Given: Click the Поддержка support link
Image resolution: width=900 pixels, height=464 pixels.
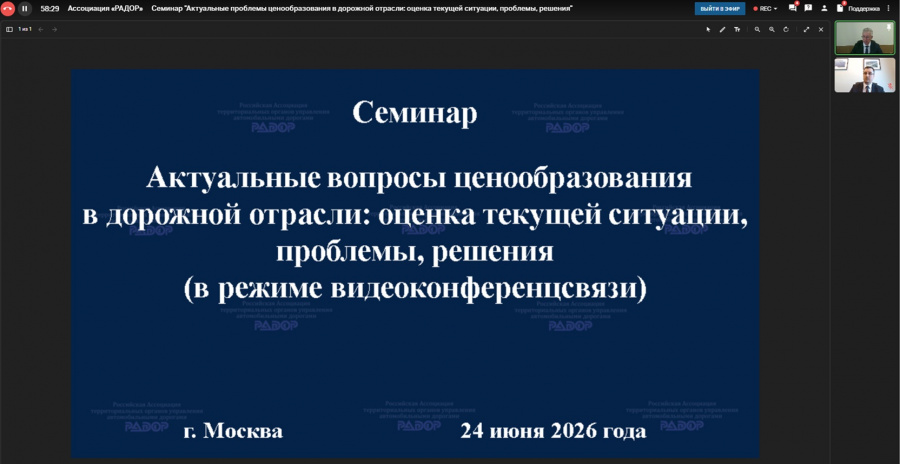Looking at the screenshot, I should pyautogui.click(x=864, y=9).
